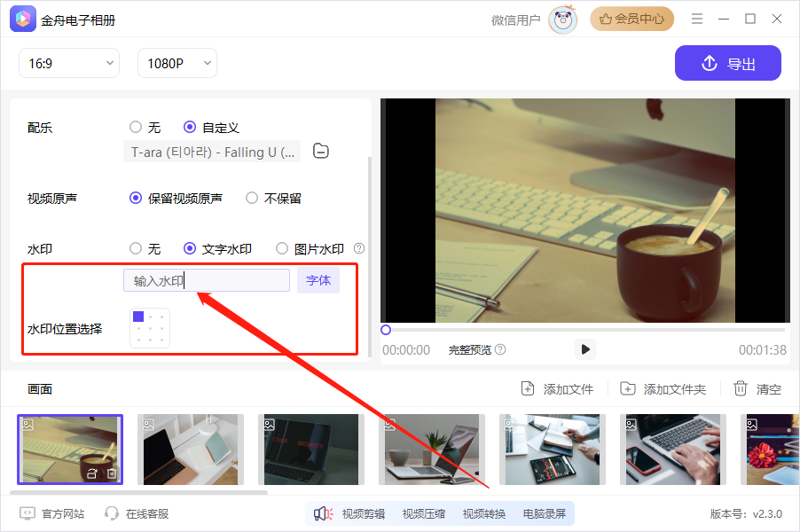Click the 添加文件夹 add folder button
The image size is (800, 532).
pos(663,389)
